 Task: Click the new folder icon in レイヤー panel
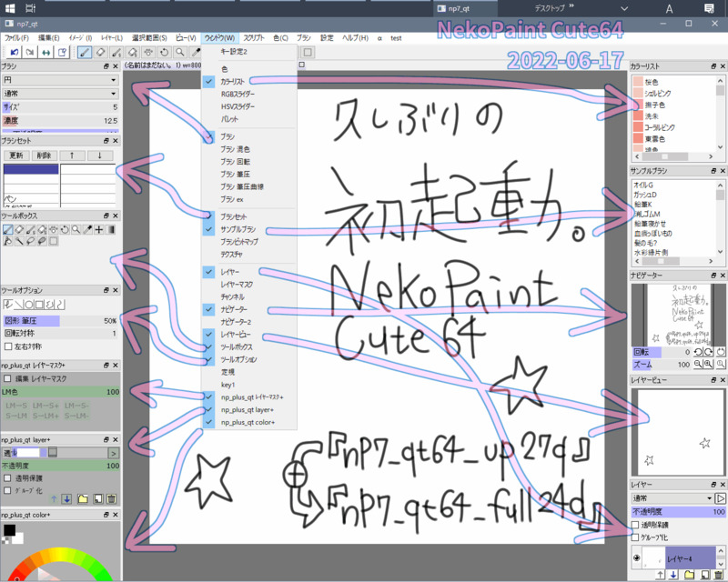click(x=690, y=575)
